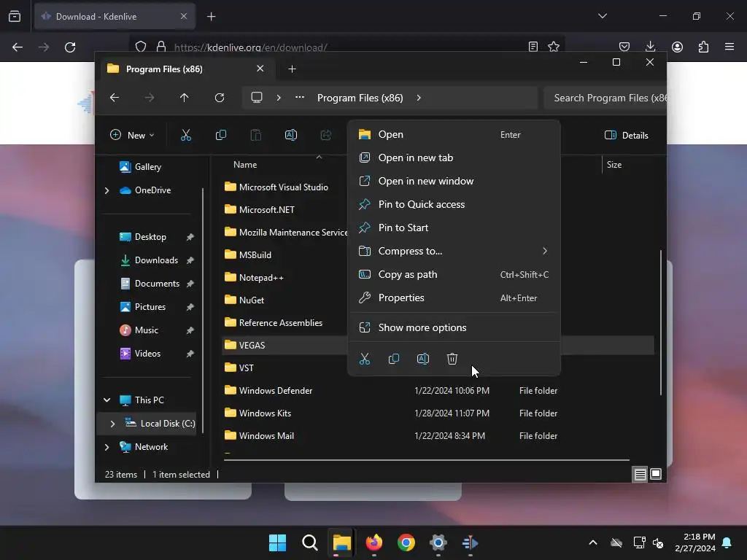Click the file list vertical scrollbar
Screen dimensions: 747x560
(x=661, y=322)
